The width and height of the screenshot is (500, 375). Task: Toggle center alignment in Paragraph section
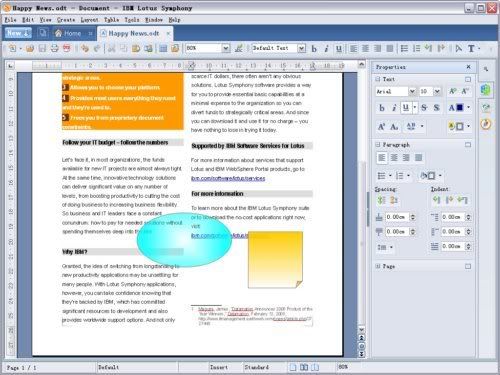pos(394,157)
